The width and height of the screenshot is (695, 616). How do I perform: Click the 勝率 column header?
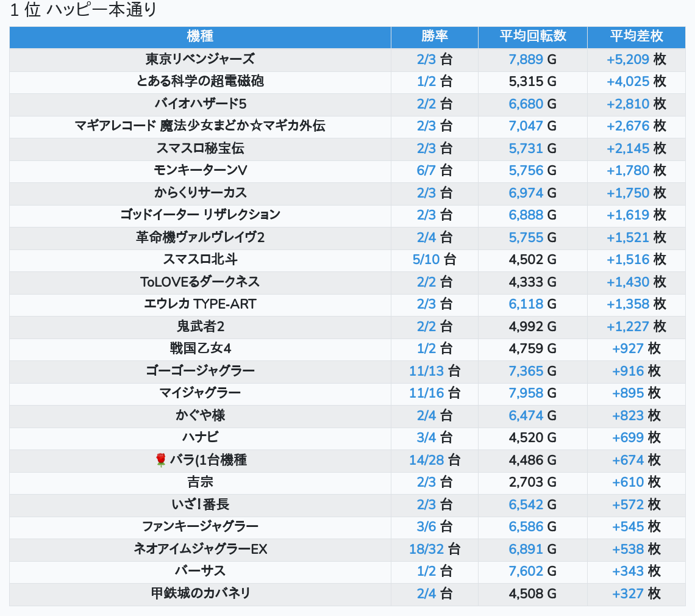pyautogui.click(x=434, y=37)
